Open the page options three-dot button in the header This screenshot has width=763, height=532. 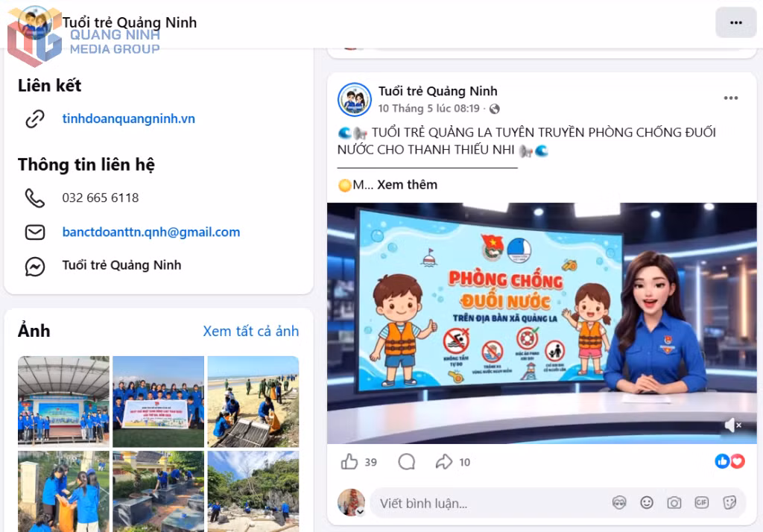click(x=735, y=22)
